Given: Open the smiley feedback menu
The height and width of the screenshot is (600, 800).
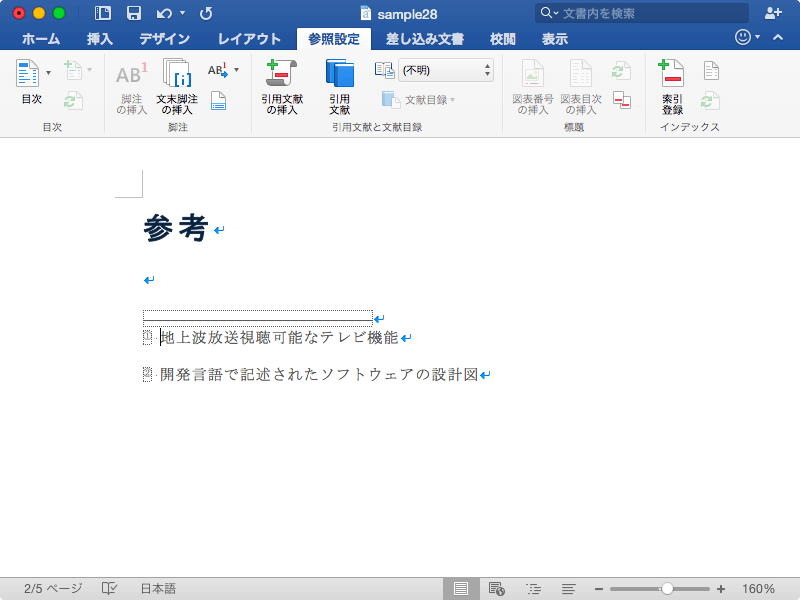Looking at the screenshot, I should (x=747, y=37).
